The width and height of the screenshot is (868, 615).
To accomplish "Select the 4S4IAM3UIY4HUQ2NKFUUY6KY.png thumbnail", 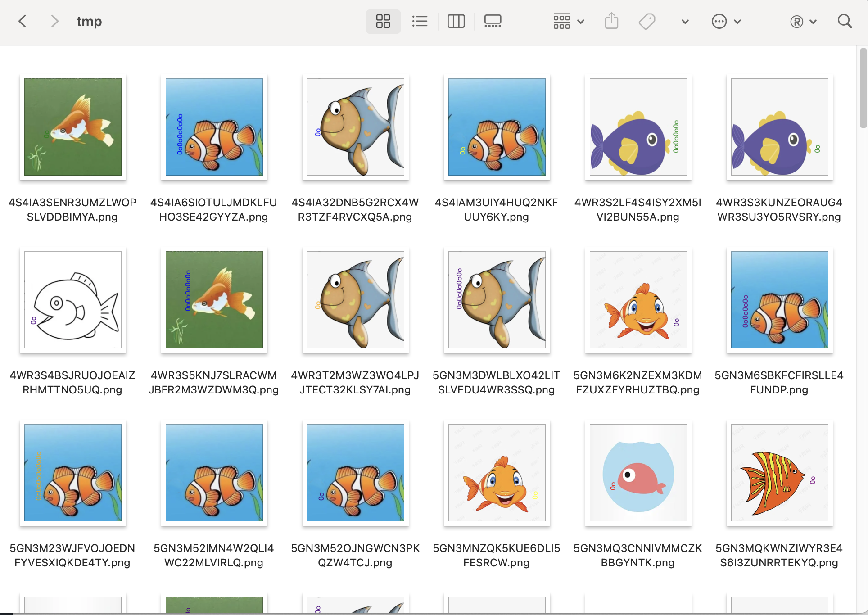I will tap(497, 127).
